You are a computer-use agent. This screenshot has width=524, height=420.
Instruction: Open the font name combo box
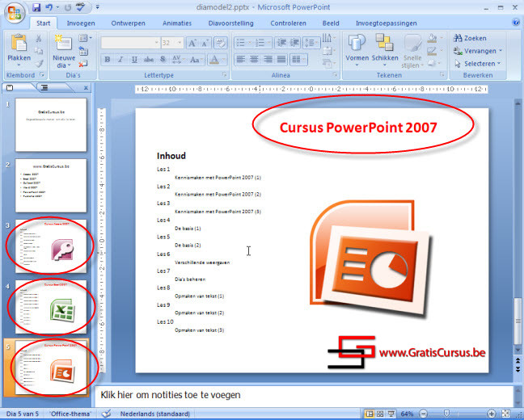pos(130,43)
